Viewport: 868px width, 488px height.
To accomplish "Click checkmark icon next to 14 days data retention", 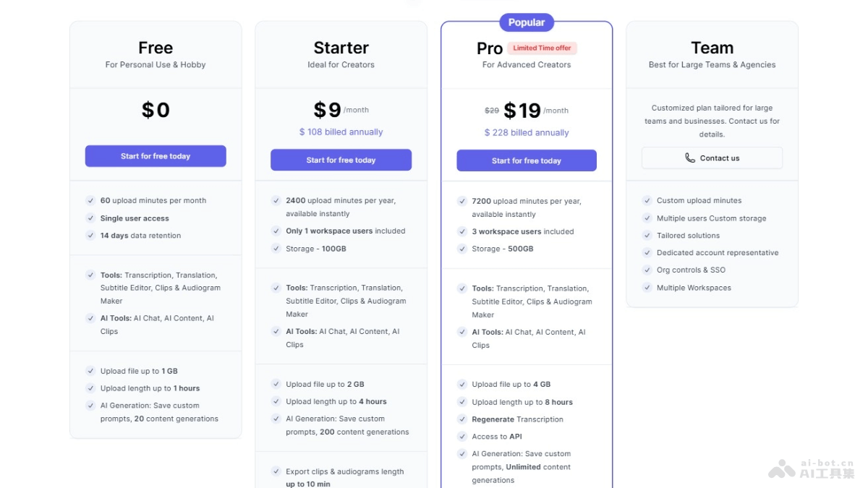I will (x=90, y=236).
